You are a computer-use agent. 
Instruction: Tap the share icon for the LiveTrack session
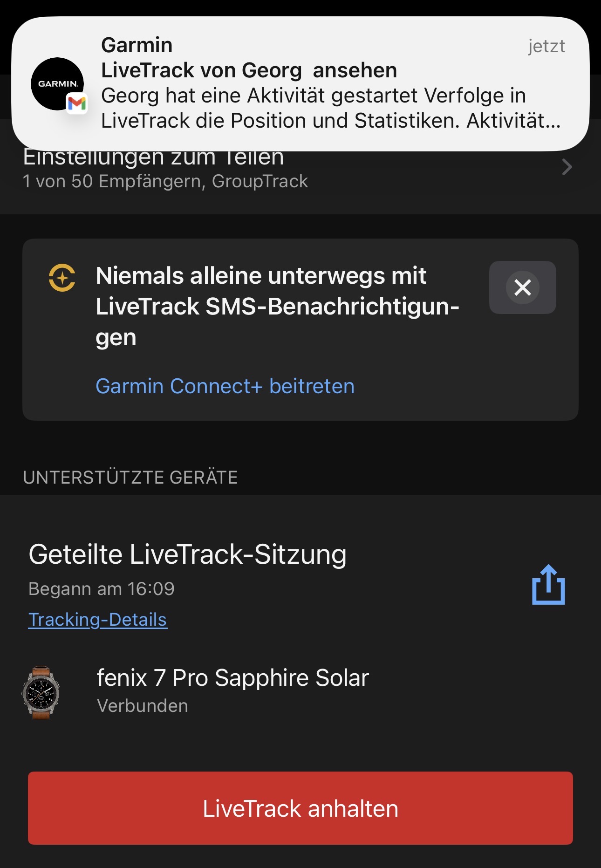(548, 585)
